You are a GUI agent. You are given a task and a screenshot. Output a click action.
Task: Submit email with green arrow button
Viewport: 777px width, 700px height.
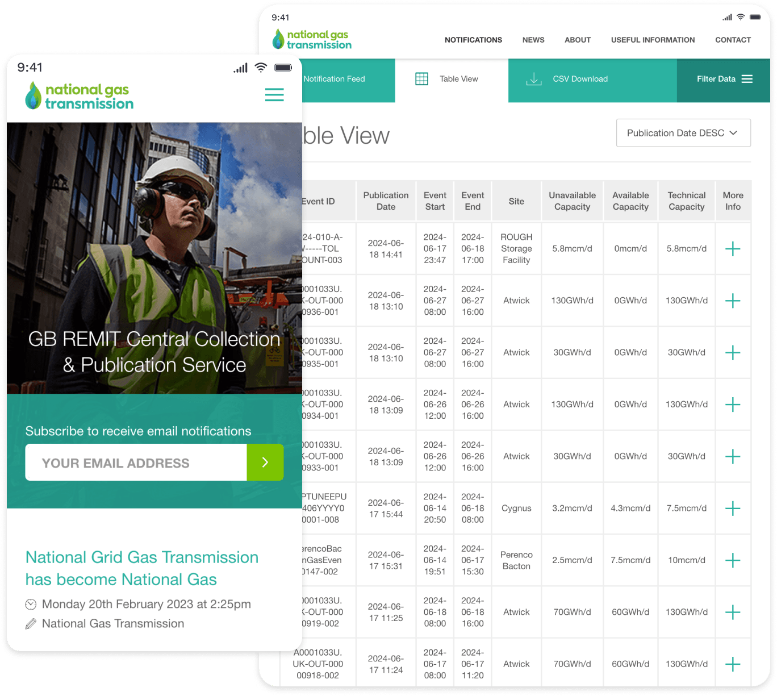pos(265,463)
